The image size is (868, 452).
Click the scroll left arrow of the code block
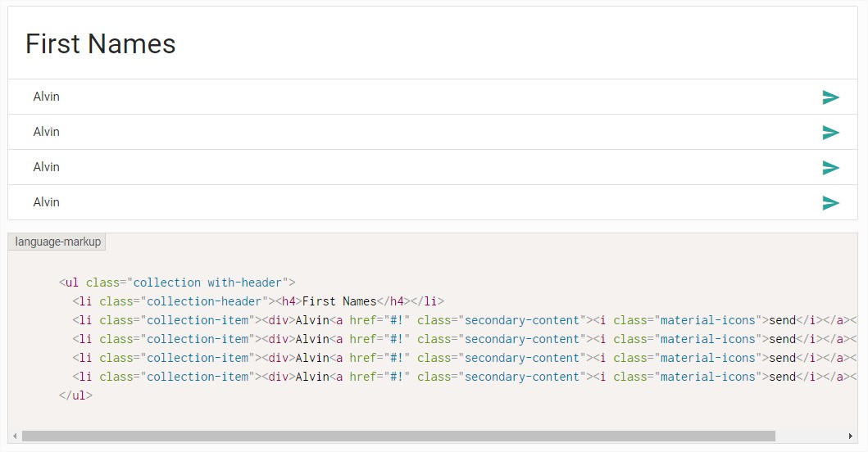(x=15, y=436)
